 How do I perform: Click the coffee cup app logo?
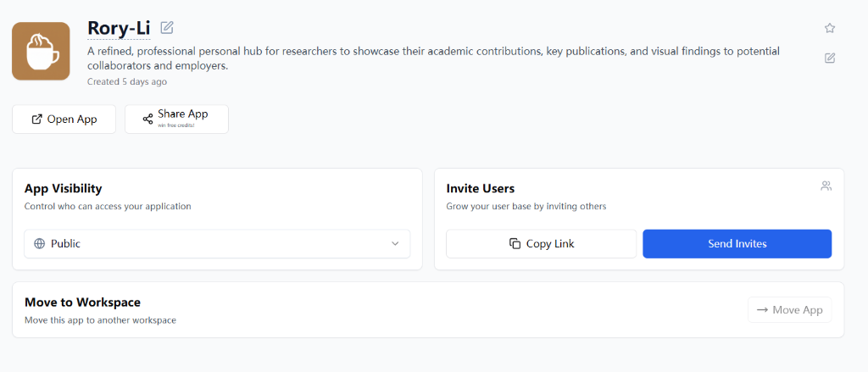coord(41,51)
